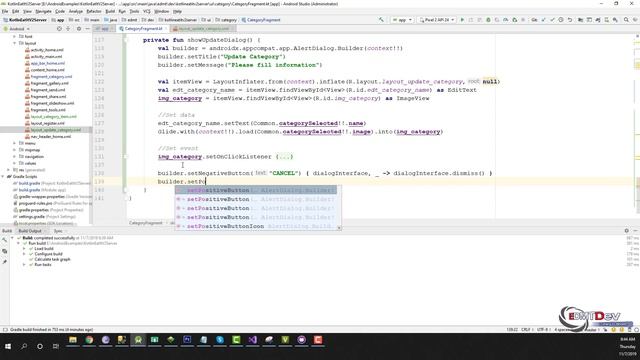Click CategoryFragment breadcrumb in navigation bar
640x360 pixels.
[x=261, y=20]
